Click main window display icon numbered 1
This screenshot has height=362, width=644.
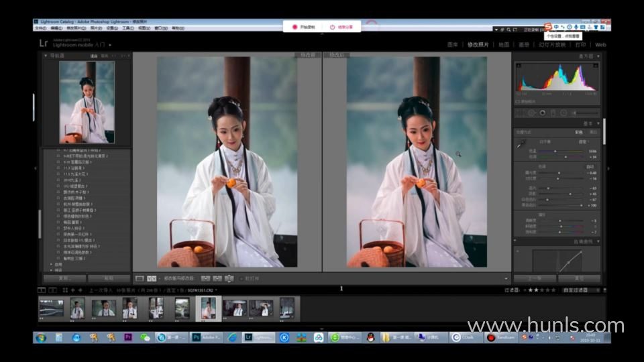point(42,290)
